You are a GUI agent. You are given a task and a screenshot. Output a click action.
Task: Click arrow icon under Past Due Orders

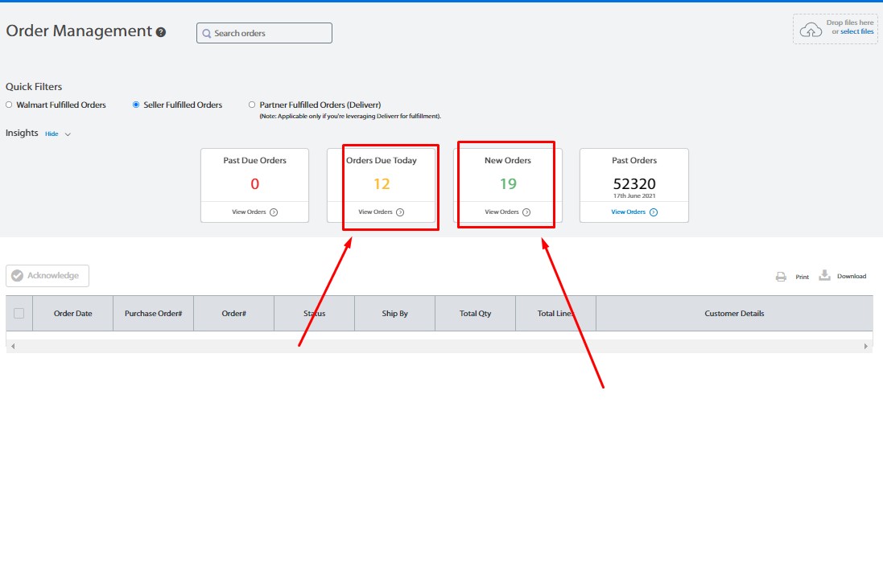274,212
